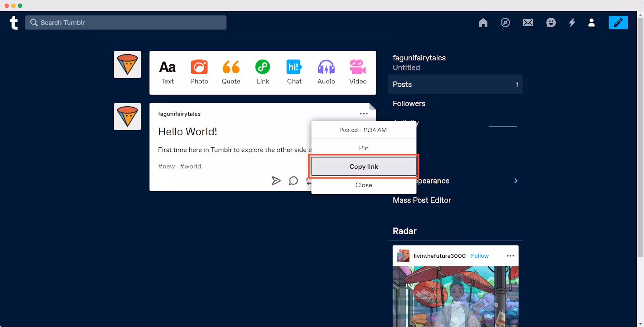Create a new Link post
Screen dimensions: 644x327
click(x=262, y=72)
